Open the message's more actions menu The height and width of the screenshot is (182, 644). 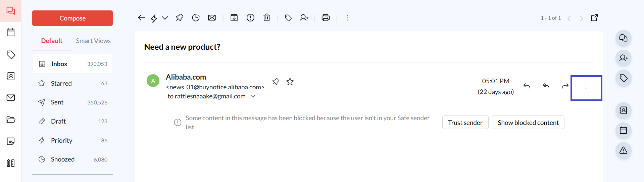[586, 86]
